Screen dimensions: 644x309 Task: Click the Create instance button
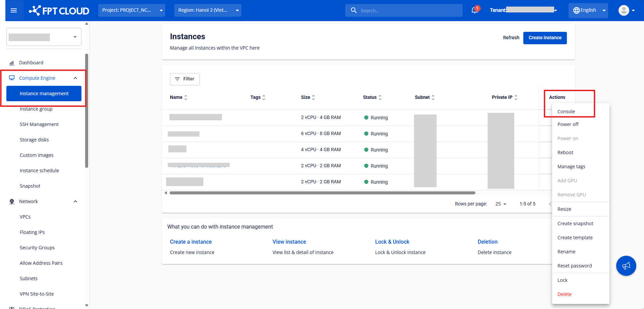545,38
